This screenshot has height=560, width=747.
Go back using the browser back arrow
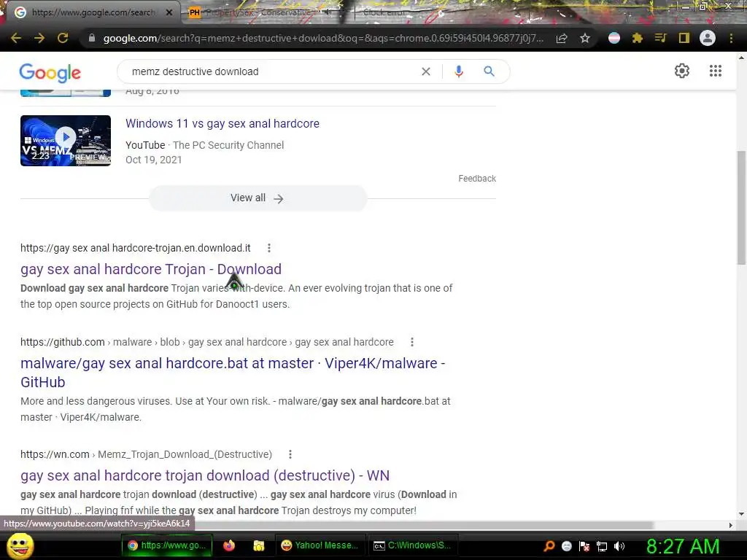coord(16,38)
